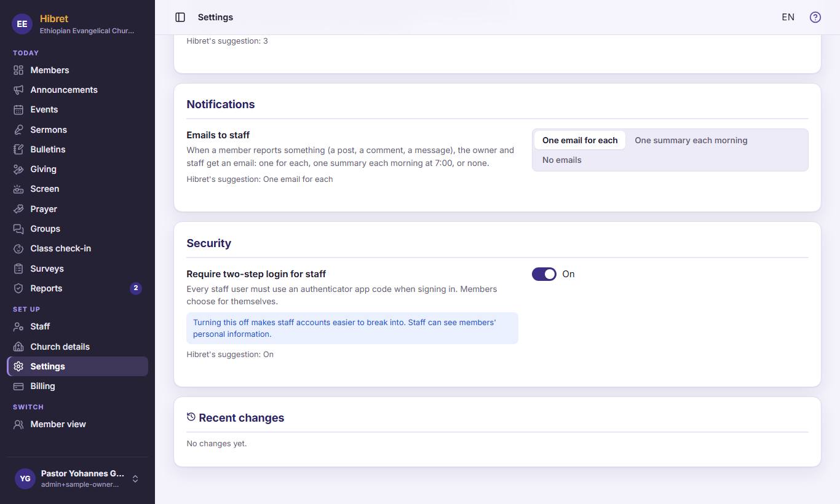Open Announcements from the sidebar
840x504 pixels.
tap(77, 90)
